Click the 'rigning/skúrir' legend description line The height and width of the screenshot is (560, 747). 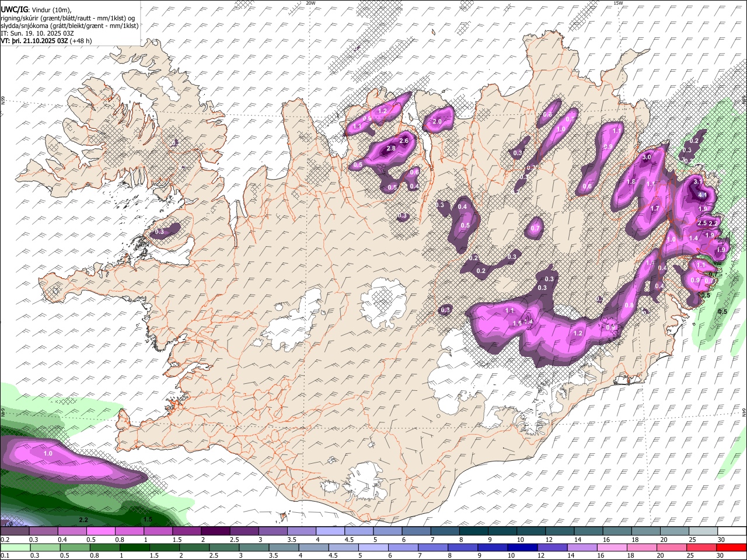point(68,17)
